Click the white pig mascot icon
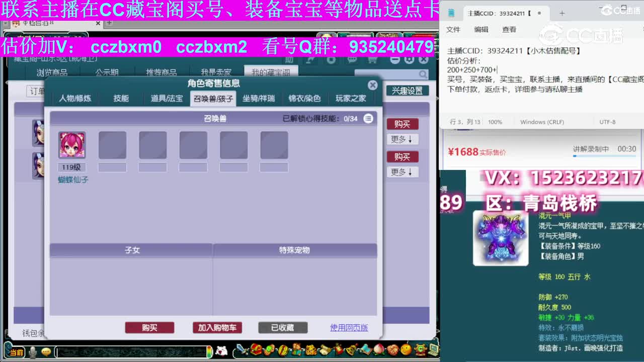This screenshot has height=362, width=644. [221, 351]
